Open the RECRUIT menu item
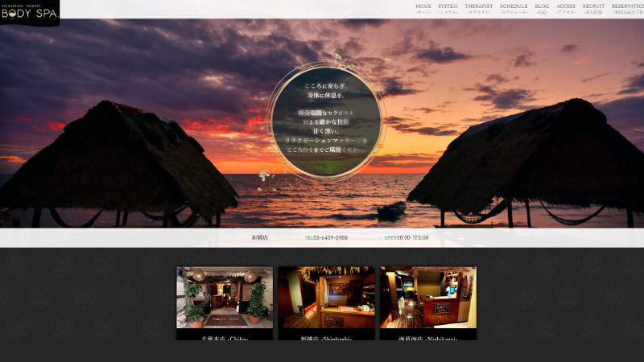 [x=593, y=9]
